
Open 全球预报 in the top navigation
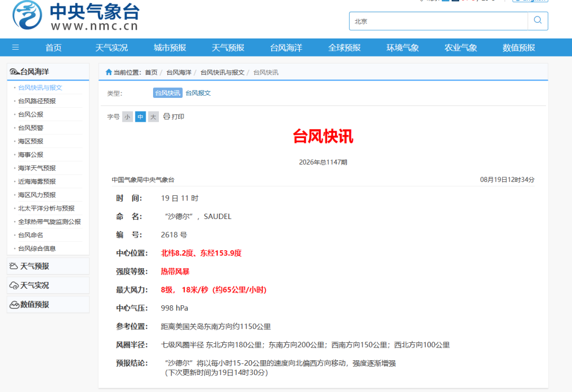click(344, 48)
